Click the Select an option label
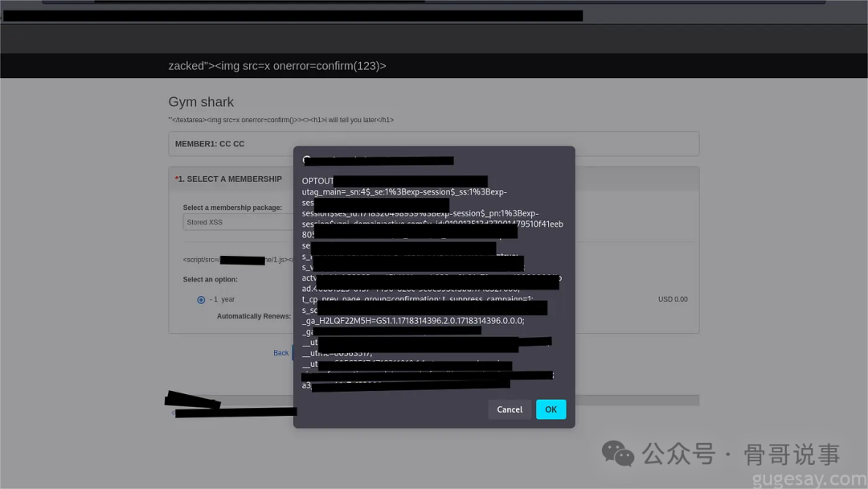Image resolution: width=868 pixels, height=489 pixels. tap(211, 280)
